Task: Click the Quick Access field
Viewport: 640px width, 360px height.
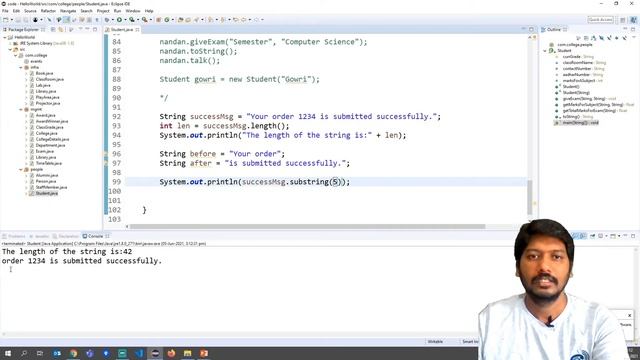Action: tap(600, 20)
